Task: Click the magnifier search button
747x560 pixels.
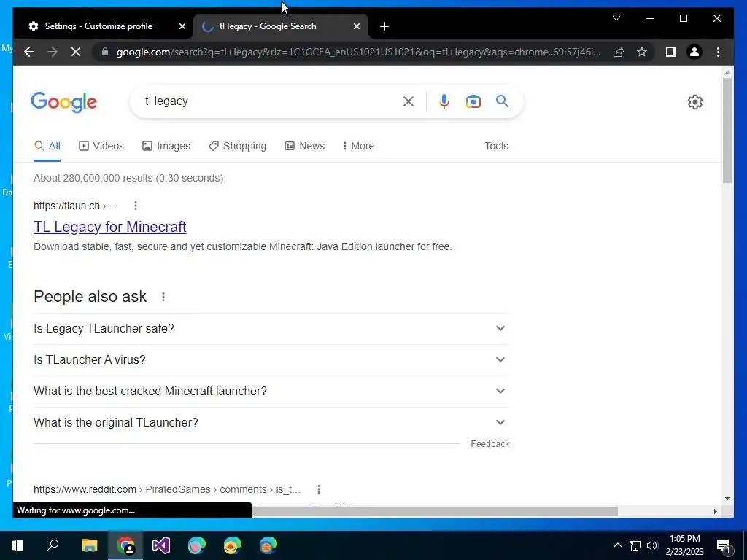Action: pyautogui.click(x=502, y=101)
